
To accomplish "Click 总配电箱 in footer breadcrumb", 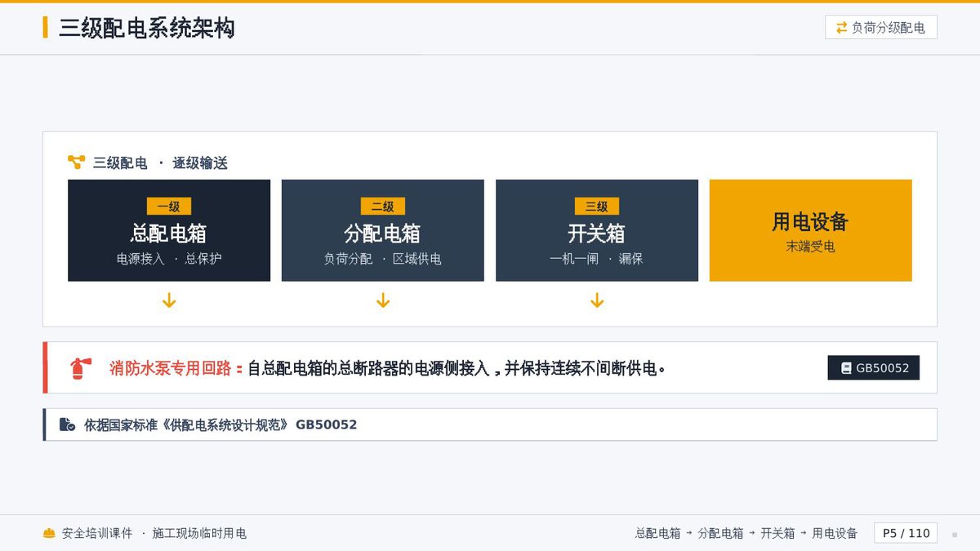I will click(657, 533).
